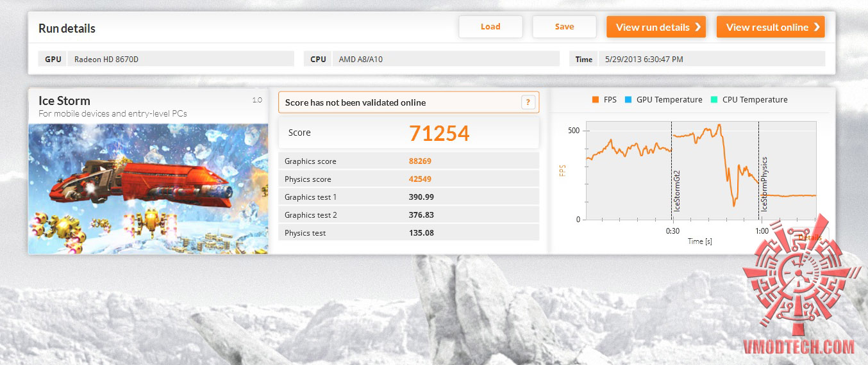This screenshot has width=868, height=365.
Task: Click the 1.0 version label
Action: click(x=257, y=100)
